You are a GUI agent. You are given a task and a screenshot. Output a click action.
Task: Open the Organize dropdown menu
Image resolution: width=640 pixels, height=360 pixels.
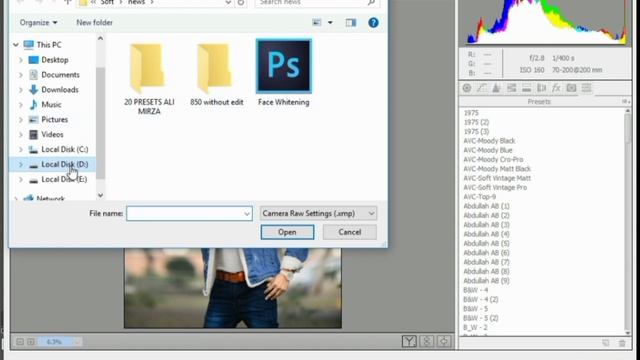click(38, 22)
